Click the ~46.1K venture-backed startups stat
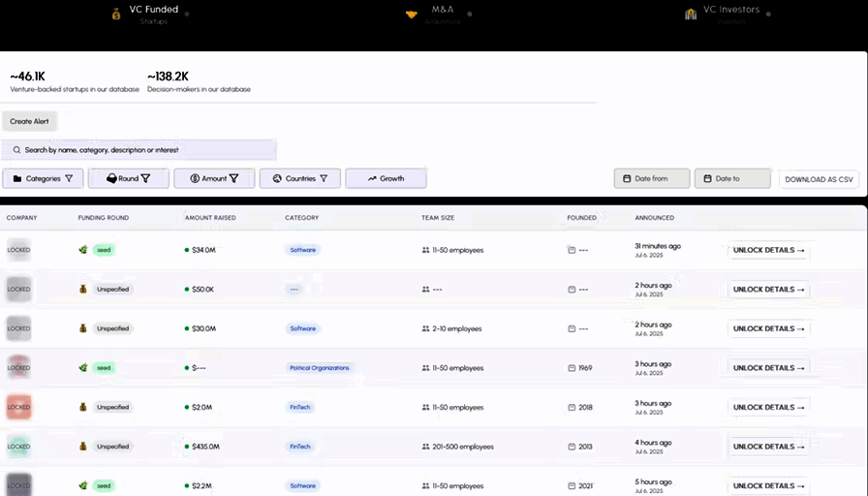868x496 pixels. [75, 81]
